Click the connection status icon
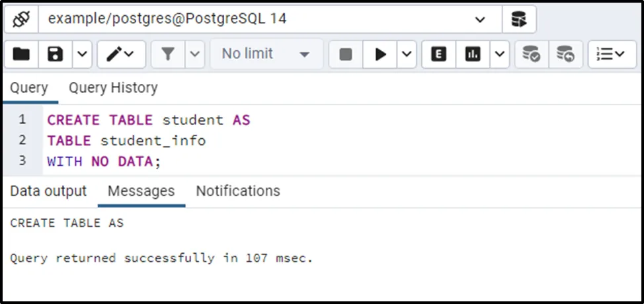 (x=22, y=20)
